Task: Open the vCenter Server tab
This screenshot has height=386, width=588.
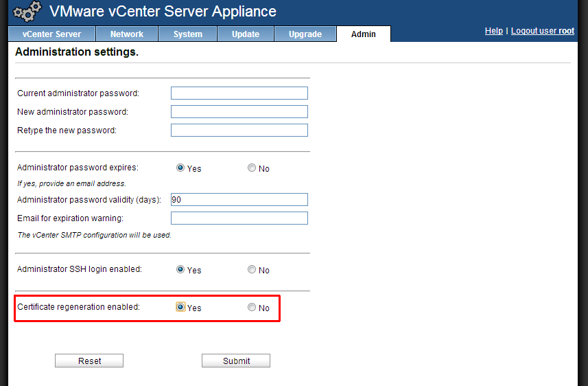Action: pos(51,34)
